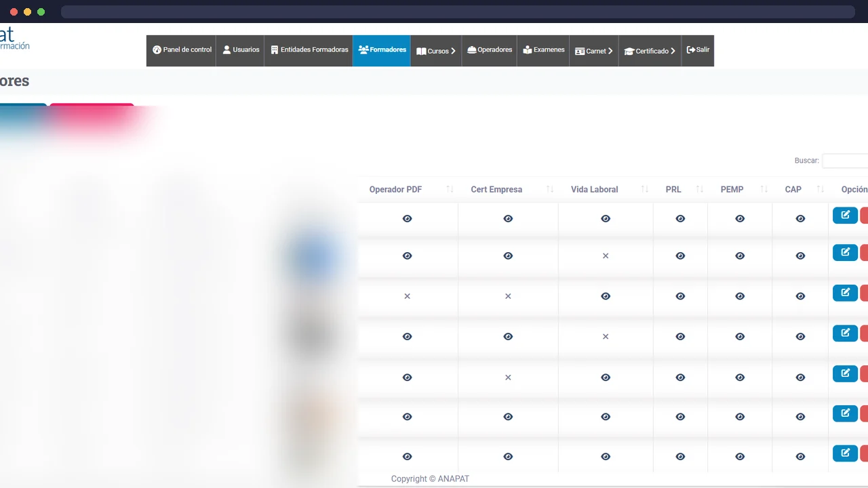Sort by the CAP column arrows

point(821,189)
